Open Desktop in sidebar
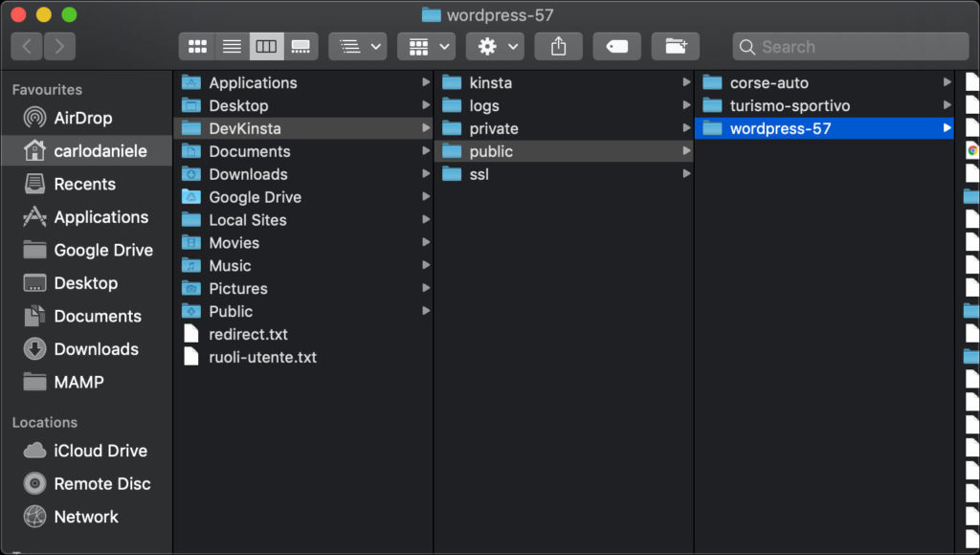Screen dimensions: 980x555 click(x=86, y=283)
